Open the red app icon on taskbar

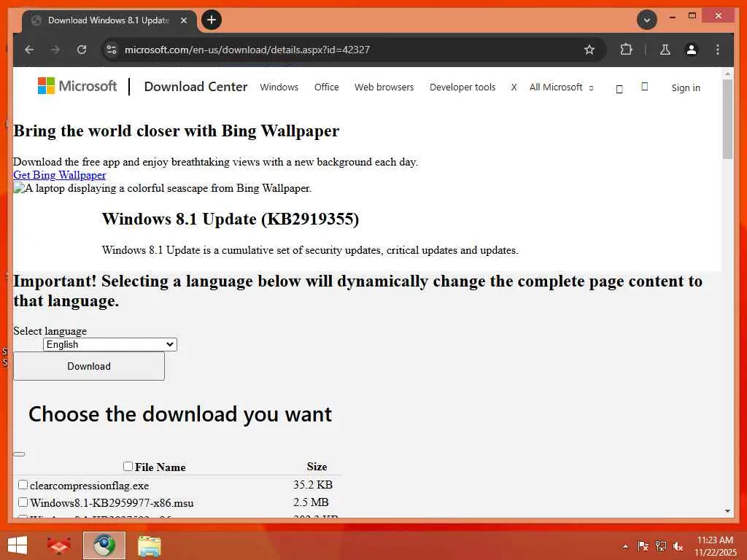[59, 545]
